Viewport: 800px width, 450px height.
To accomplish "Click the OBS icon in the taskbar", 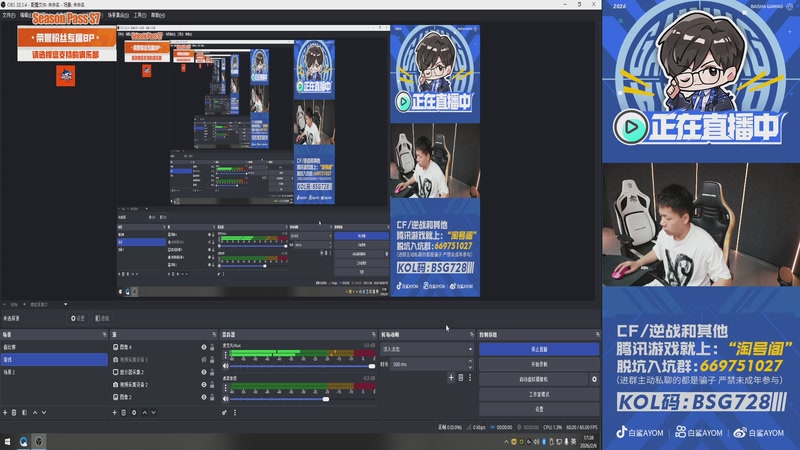I will (39, 441).
